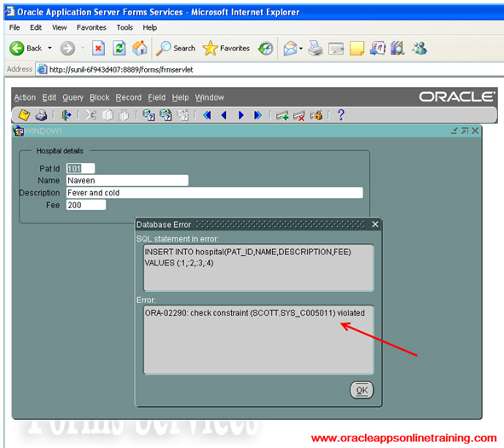This screenshot has height=448, width=504.
Task: Open browser Search panel
Action: tap(176, 49)
